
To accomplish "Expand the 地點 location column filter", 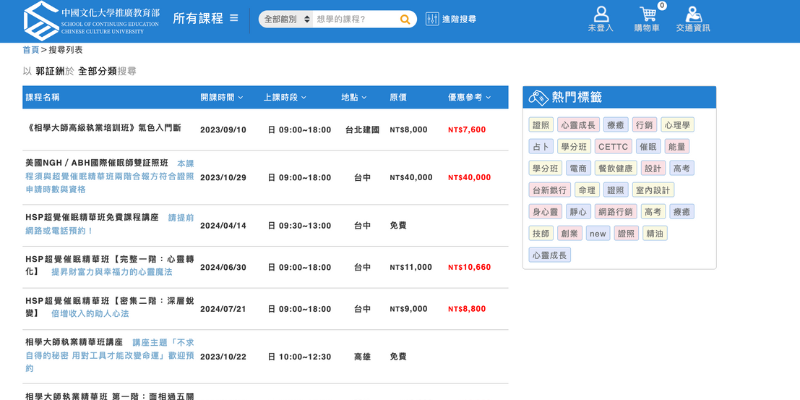I will (x=353, y=97).
